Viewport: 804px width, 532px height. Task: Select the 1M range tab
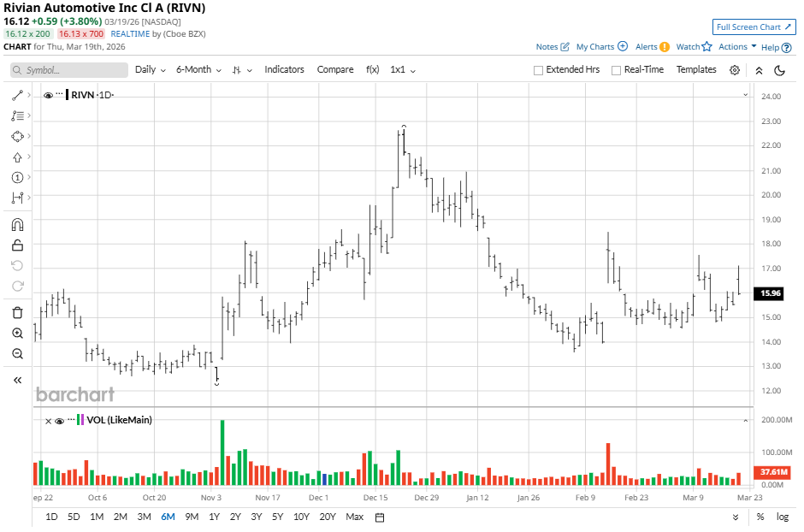coord(97,517)
